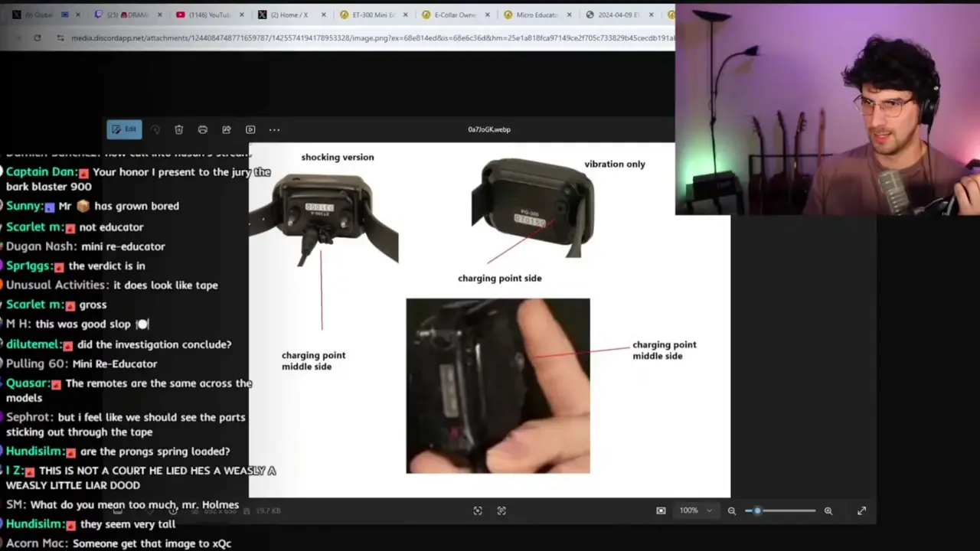Zoom out with the minus magnifier icon
The image size is (980, 551).
pyautogui.click(x=732, y=510)
